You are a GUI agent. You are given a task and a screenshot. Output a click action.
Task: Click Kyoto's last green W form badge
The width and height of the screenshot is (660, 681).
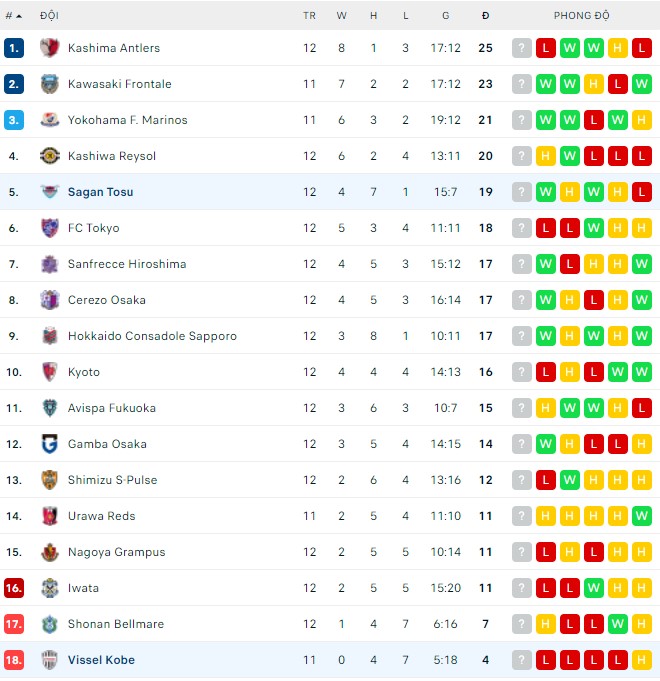point(642,372)
